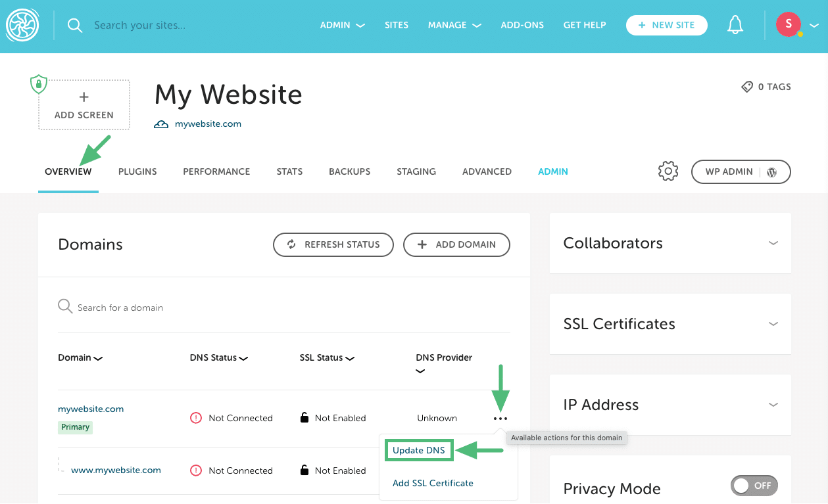Click the Not Connected warning icon for mywebsite.com
The width and height of the screenshot is (828, 504).
pyautogui.click(x=195, y=417)
